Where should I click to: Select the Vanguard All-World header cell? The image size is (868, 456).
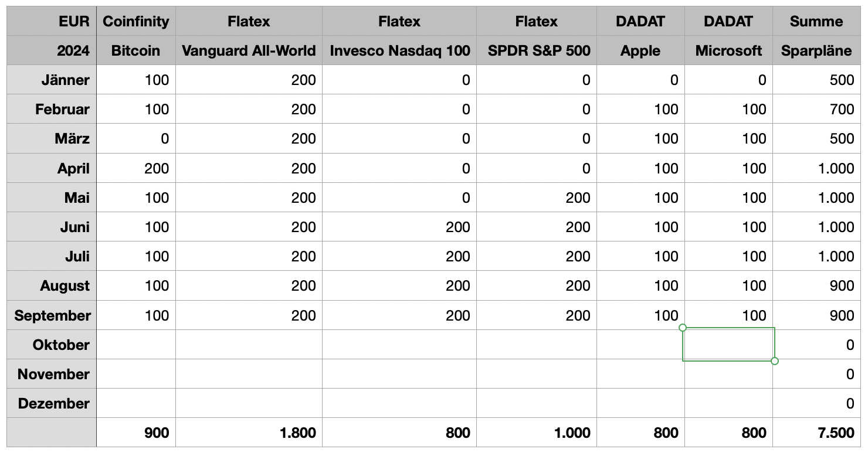249,51
